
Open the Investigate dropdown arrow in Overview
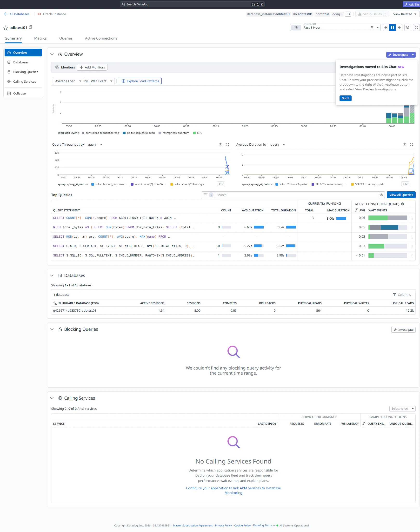(413, 55)
